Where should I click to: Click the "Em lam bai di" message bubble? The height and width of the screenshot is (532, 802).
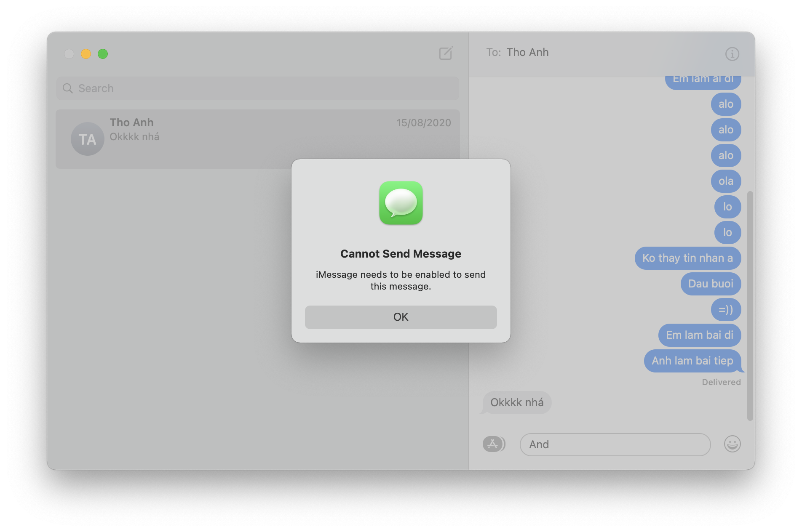click(700, 335)
